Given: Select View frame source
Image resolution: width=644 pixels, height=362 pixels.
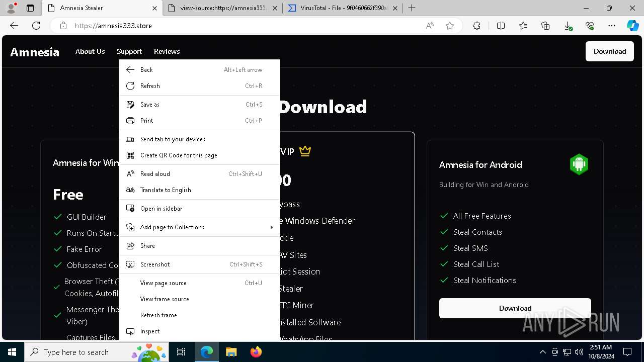Looking at the screenshot, I should point(199,299).
